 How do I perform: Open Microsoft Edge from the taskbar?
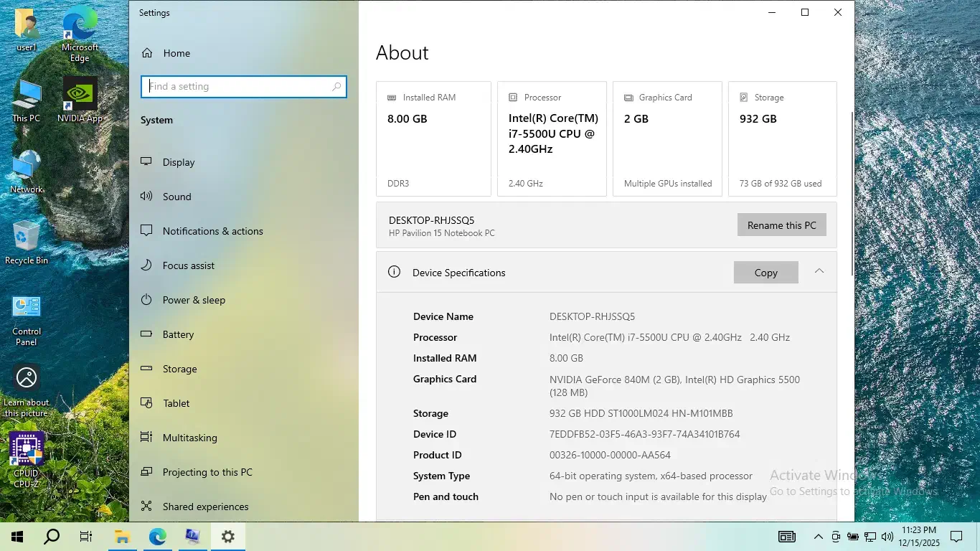(x=157, y=536)
